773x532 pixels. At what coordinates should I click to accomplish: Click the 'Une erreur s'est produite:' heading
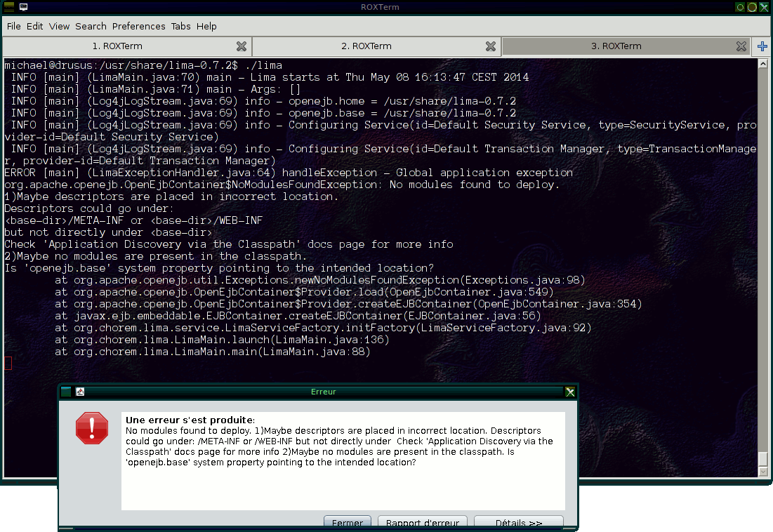pyautogui.click(x=190, y=420)
